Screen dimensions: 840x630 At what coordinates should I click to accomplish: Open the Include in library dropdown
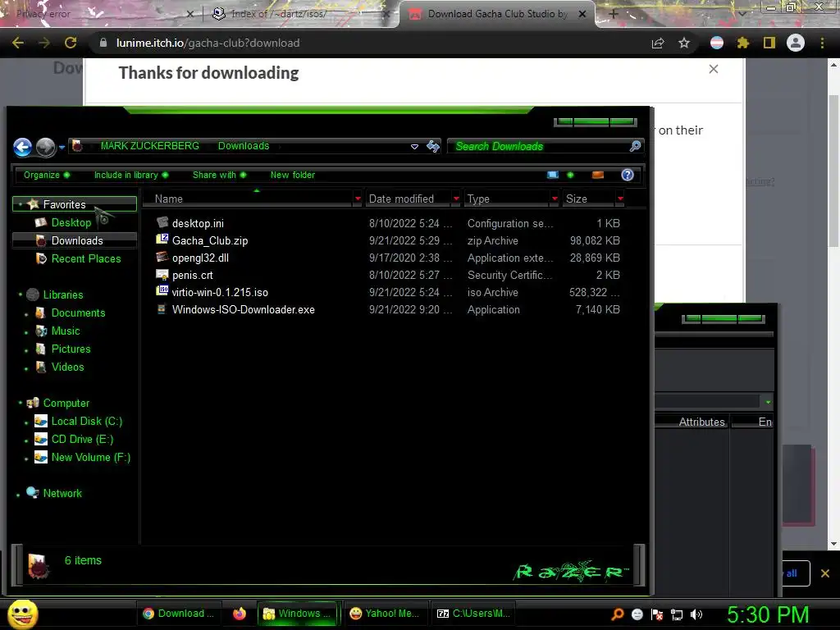pos(131,176)
